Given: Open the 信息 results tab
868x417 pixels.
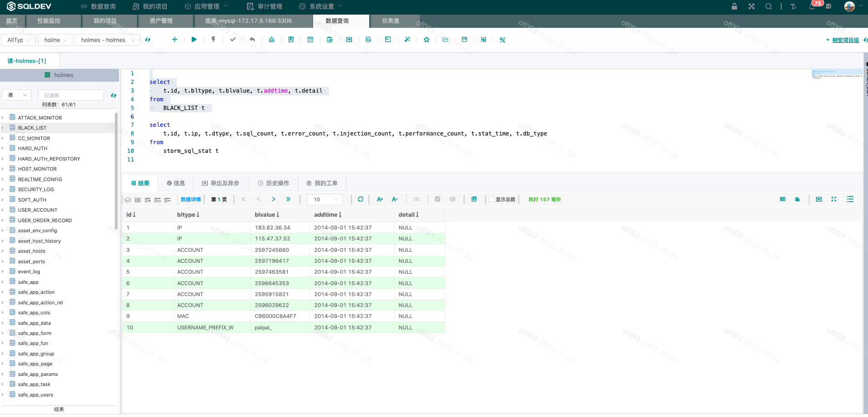Looking at the screenshot, I should pos(176,183).
